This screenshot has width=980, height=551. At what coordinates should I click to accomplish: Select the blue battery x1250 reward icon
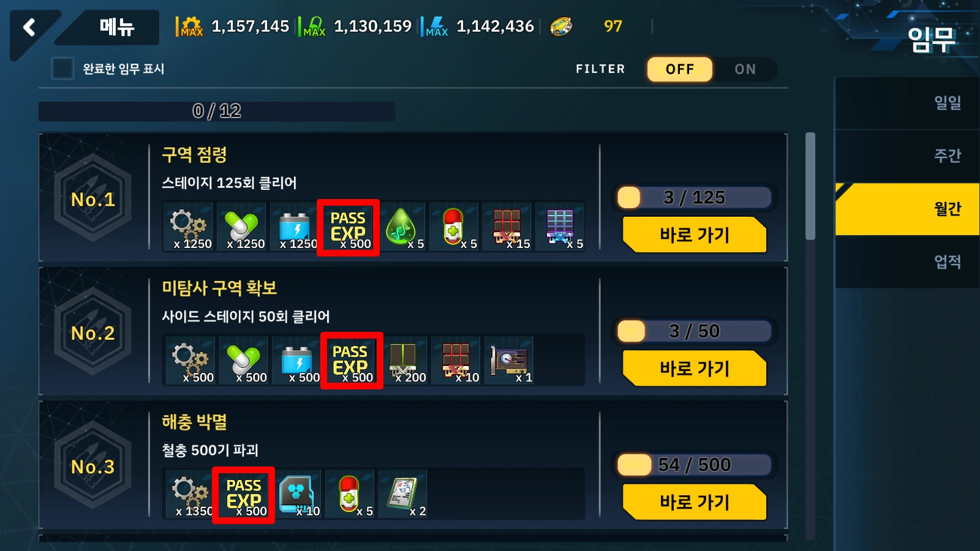click(295, 227)
